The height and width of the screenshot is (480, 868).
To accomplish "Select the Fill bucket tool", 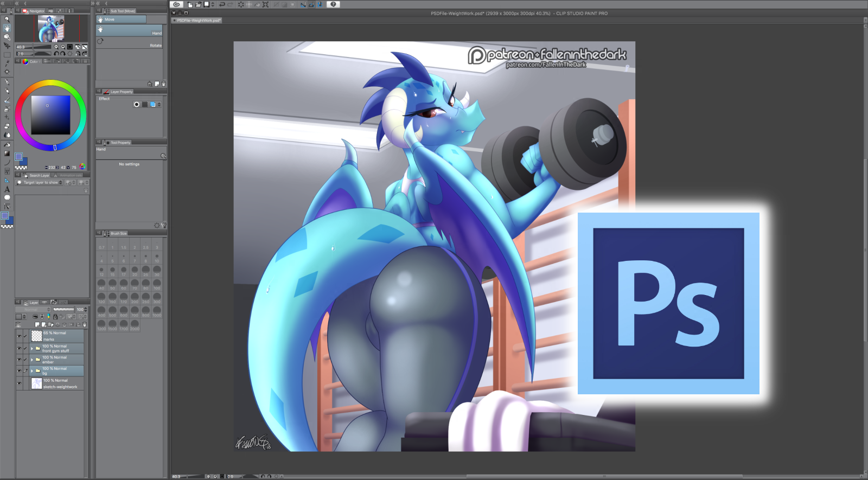I will pyautogui.click(x=7, y=145).
